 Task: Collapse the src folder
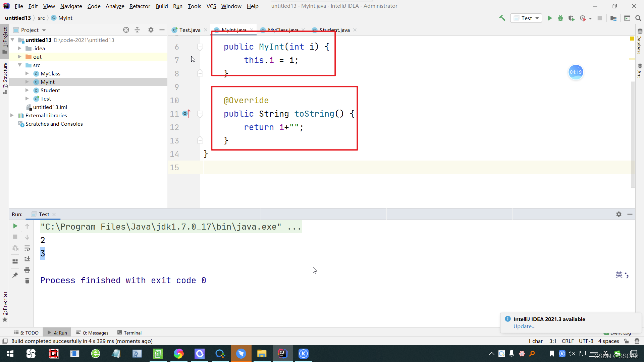click(x=19, y=65)
